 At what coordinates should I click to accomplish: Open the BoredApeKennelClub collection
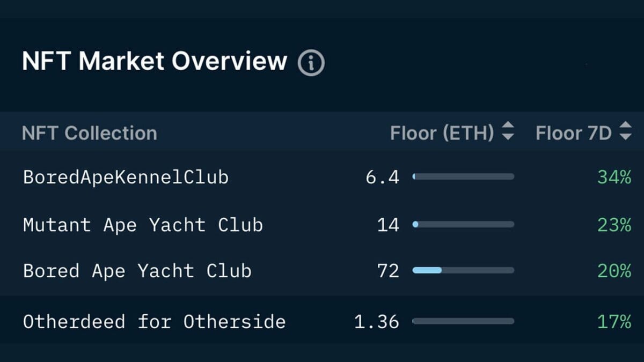[x=126, y=177]
